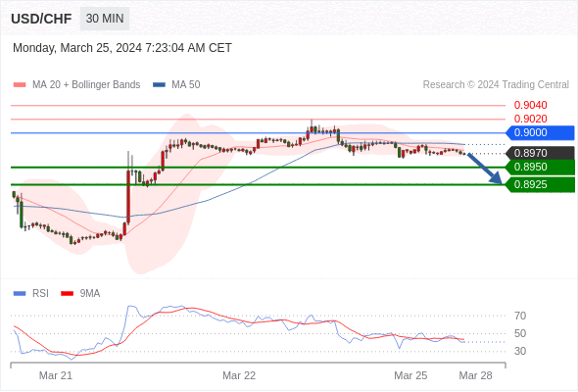Click the Mar 28 date axis label
578x392 pixels.
(x=475, y=375)
